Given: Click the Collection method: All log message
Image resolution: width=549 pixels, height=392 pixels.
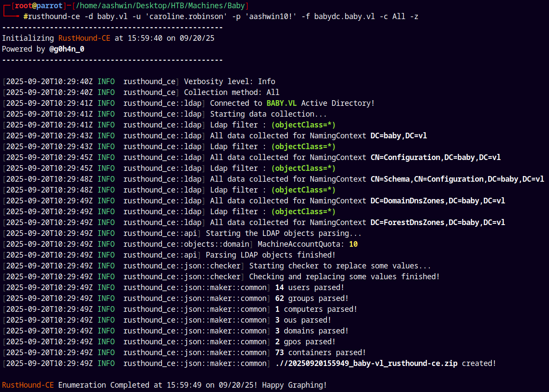Looking at the screenshot, I should pyautogui.click(x=231, y=92).
